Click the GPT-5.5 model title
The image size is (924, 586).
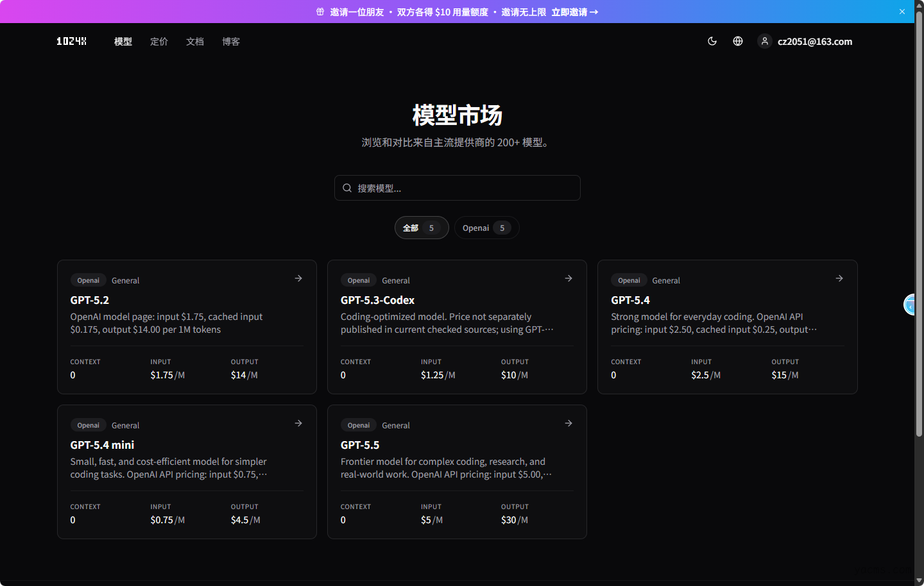click(x=360, y=445)
